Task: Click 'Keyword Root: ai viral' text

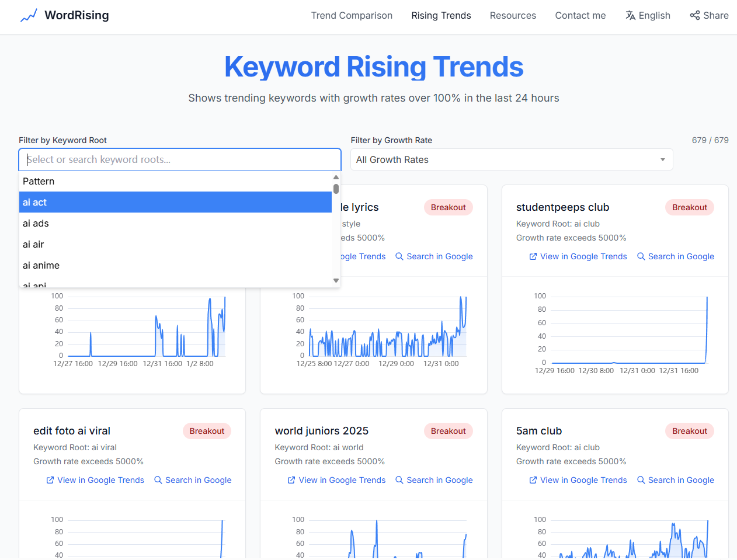Action: coord(75,447)
